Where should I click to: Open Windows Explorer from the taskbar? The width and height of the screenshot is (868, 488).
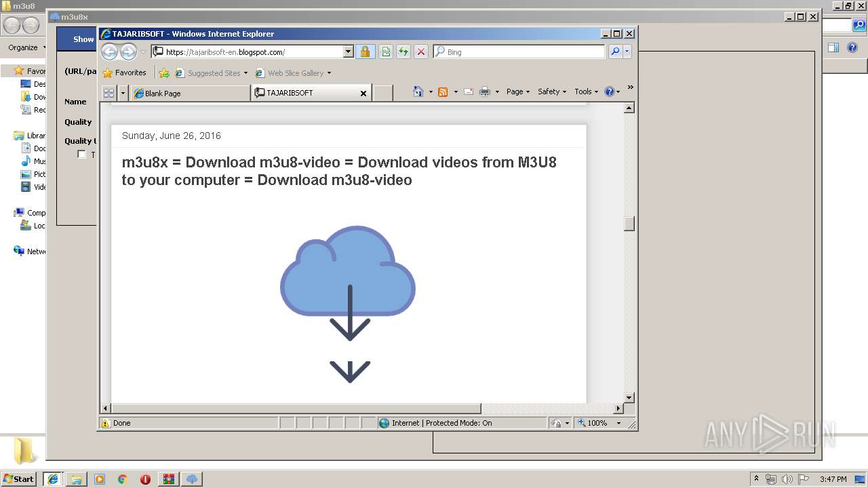point(77,479)
